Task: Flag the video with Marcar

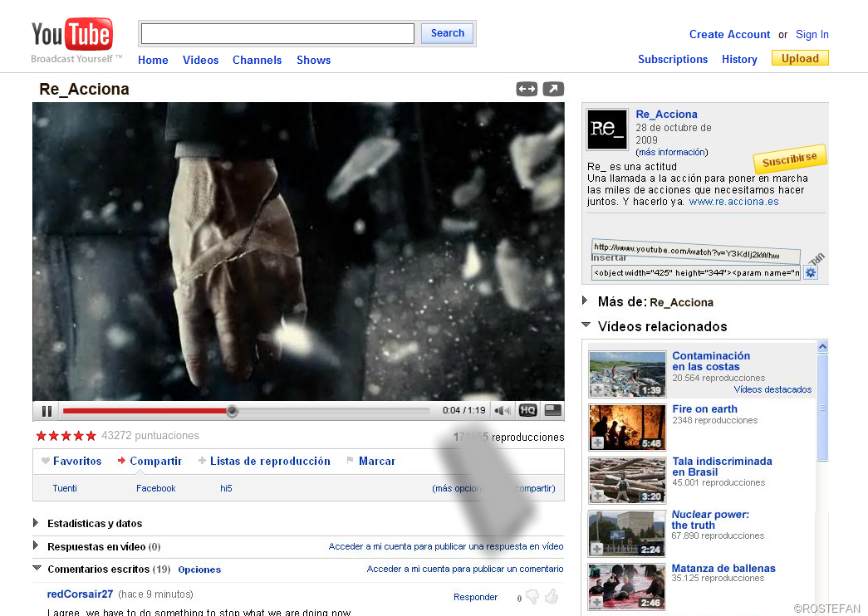Action: [371, 461]
